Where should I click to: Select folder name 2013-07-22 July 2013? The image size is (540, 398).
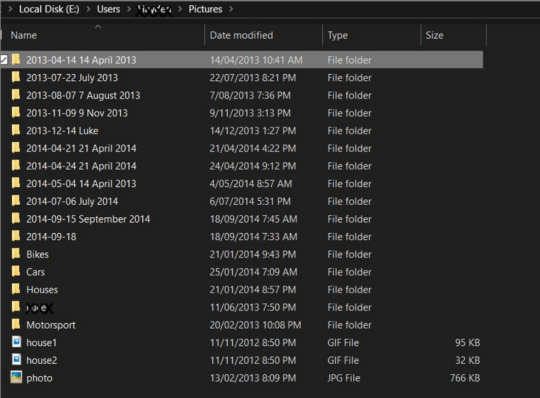point(72,78)
